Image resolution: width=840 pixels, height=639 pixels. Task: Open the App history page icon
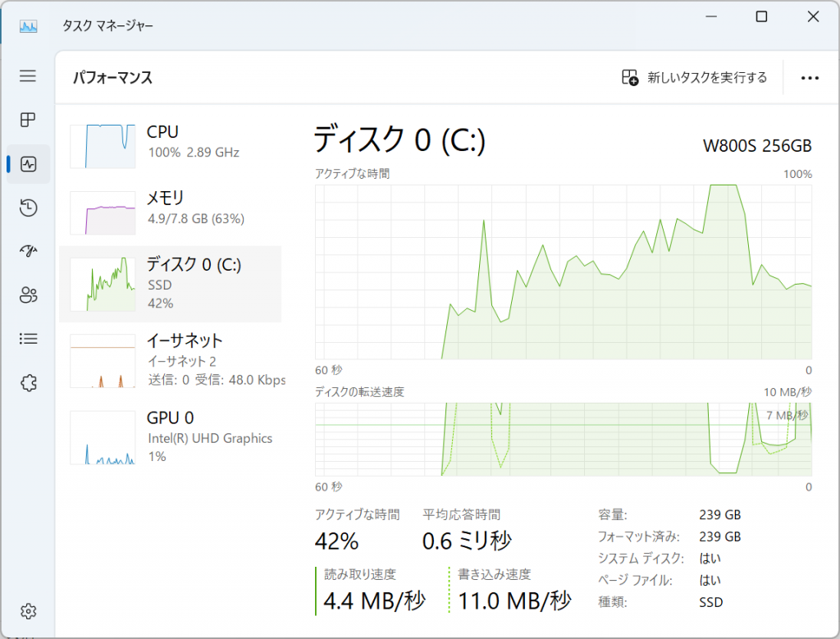29,208
